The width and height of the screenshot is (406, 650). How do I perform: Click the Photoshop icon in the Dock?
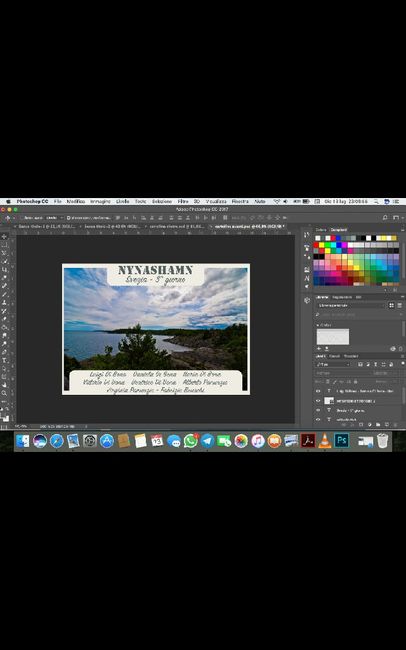click(x=342, y=440)
